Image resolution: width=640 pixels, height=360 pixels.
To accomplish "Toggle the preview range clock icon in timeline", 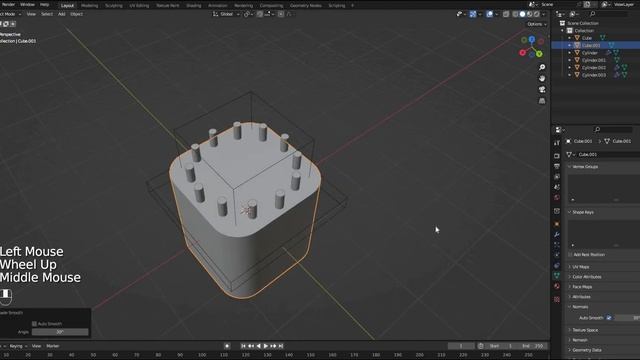I will (x=480, y=346).
